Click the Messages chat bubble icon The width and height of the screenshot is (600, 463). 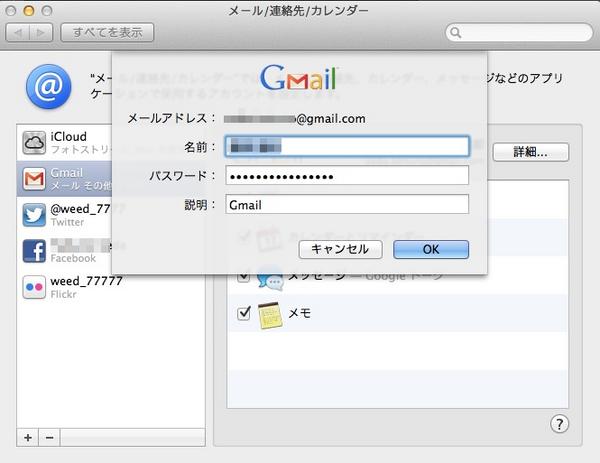coord(270,280)
